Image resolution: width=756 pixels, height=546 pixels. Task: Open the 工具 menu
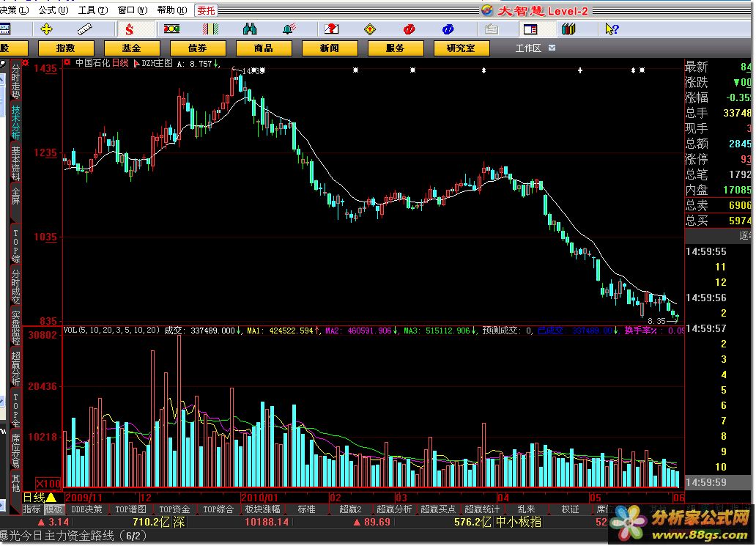tap(92, 10)
